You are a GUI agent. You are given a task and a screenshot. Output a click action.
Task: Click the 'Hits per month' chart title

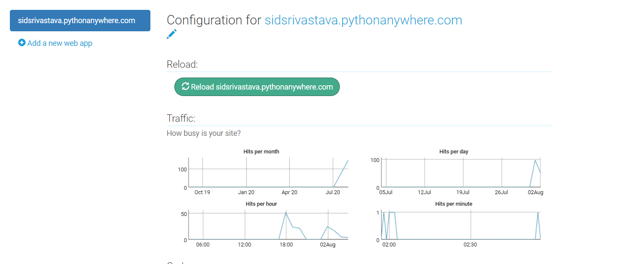pos(261,152)
